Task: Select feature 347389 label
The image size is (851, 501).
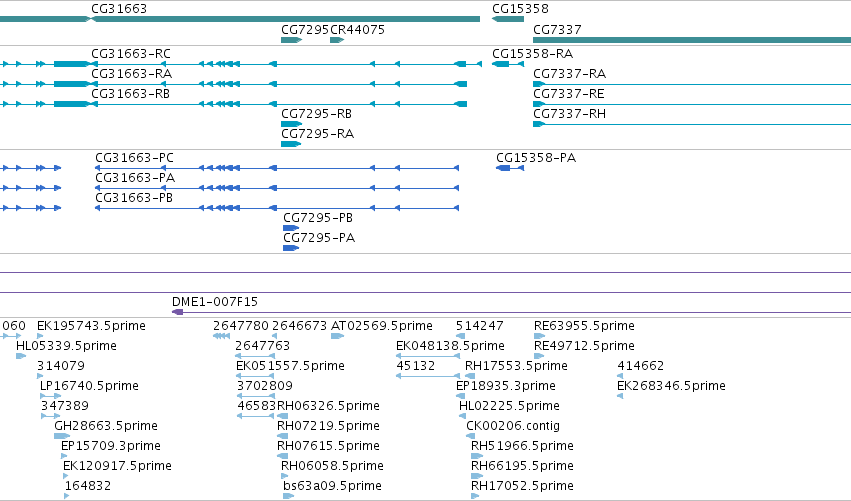Action: pos(65,407)
